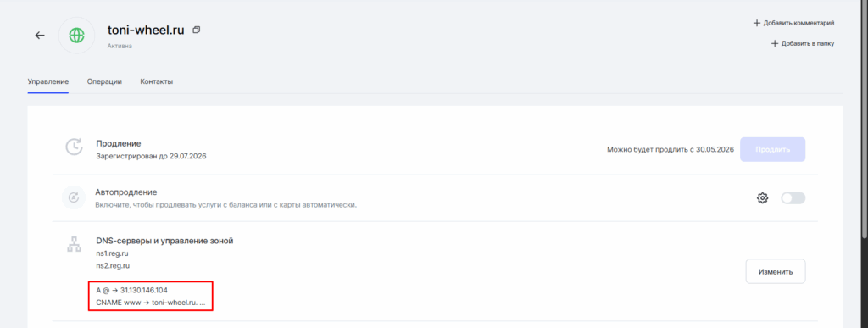Open the Контакты tab
This screenshot has height=328, width=868.
coord(157,81)
